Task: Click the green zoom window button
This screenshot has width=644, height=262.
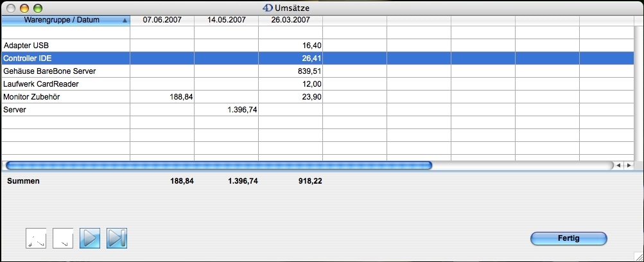Action: [38, 8]
